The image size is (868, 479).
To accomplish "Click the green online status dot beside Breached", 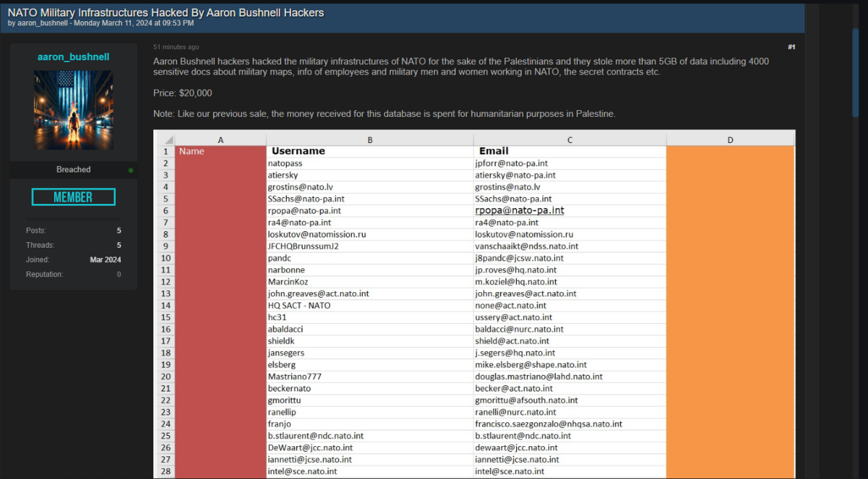I will click(131, 170).
